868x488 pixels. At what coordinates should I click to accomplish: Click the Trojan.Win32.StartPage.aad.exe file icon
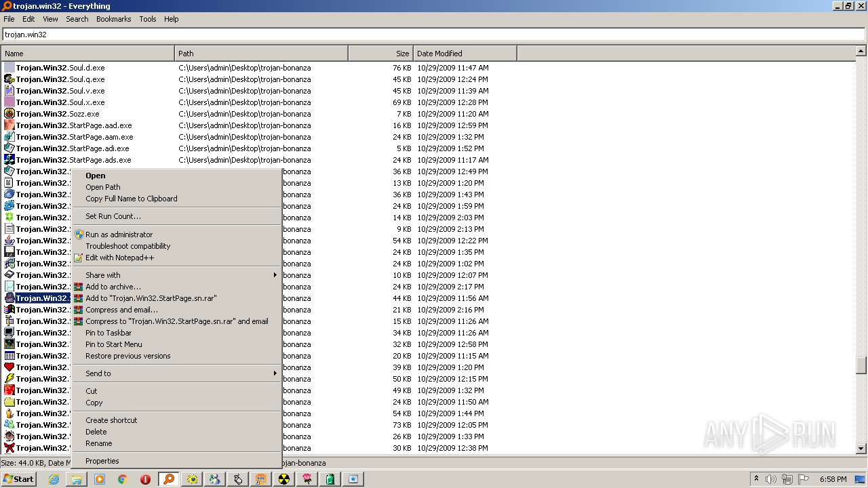9,125
